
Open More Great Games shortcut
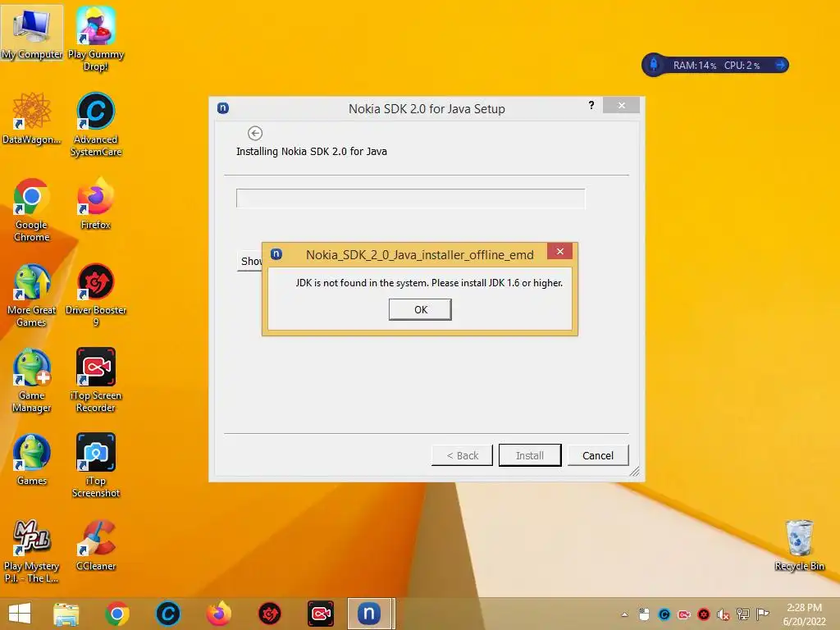point(32,295)
